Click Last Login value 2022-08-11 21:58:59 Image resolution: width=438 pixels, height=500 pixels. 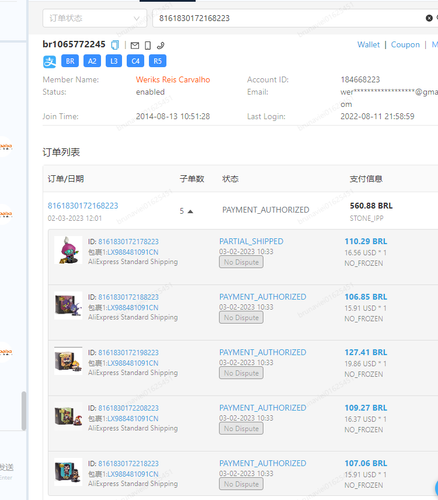[377, 116]
